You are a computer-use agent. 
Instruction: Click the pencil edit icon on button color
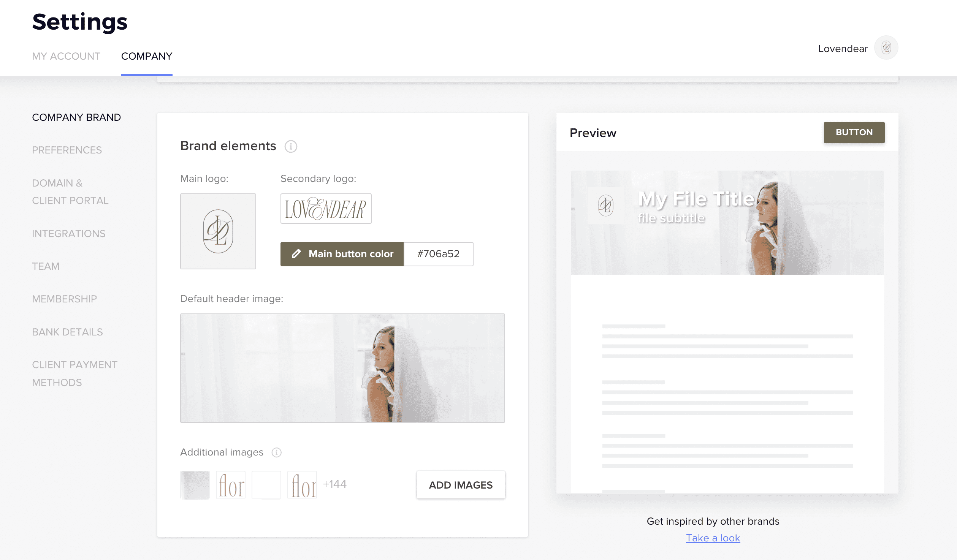click(296, 253)
